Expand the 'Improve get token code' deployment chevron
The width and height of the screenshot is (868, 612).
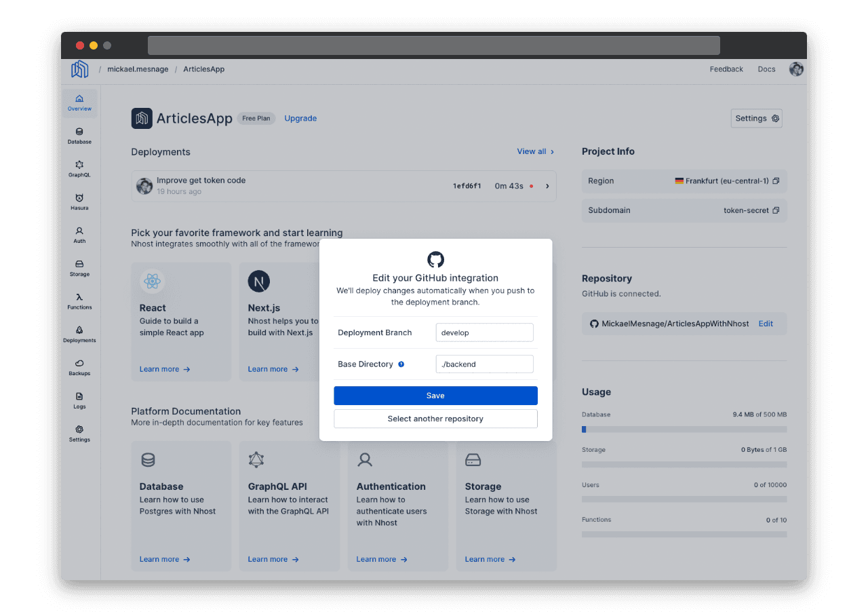(x=547, y=186)
